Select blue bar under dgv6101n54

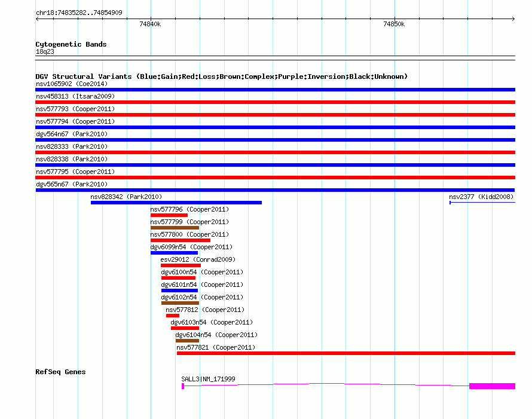pos(179,290)
